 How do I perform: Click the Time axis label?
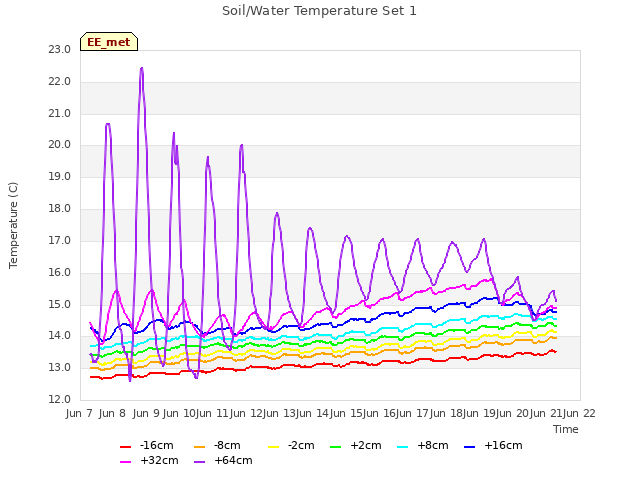click(566, 429)
